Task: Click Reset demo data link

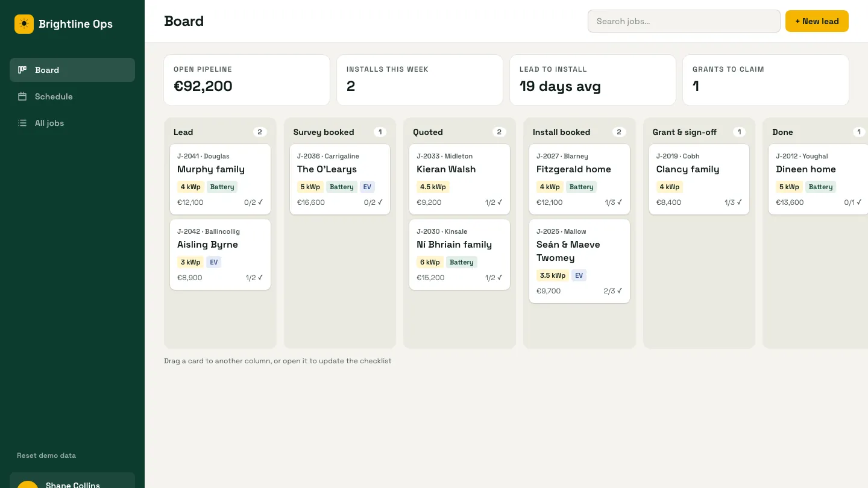Action: [x=46, y=455]
